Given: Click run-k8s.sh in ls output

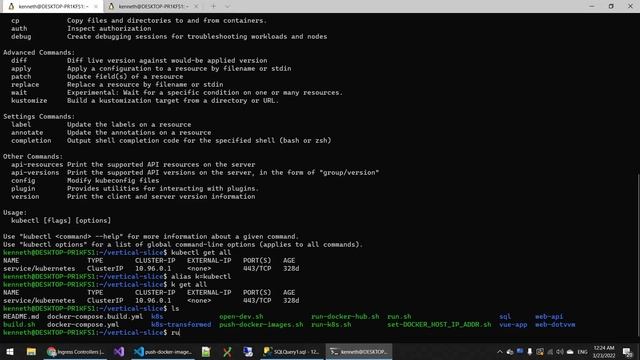Looking at the screenshot, I should 331,324.
